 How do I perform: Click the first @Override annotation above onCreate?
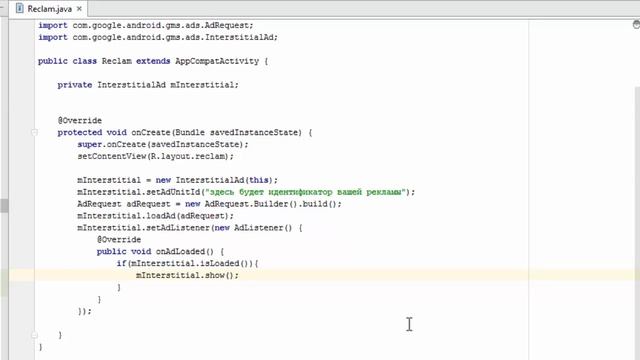(80, 120)
